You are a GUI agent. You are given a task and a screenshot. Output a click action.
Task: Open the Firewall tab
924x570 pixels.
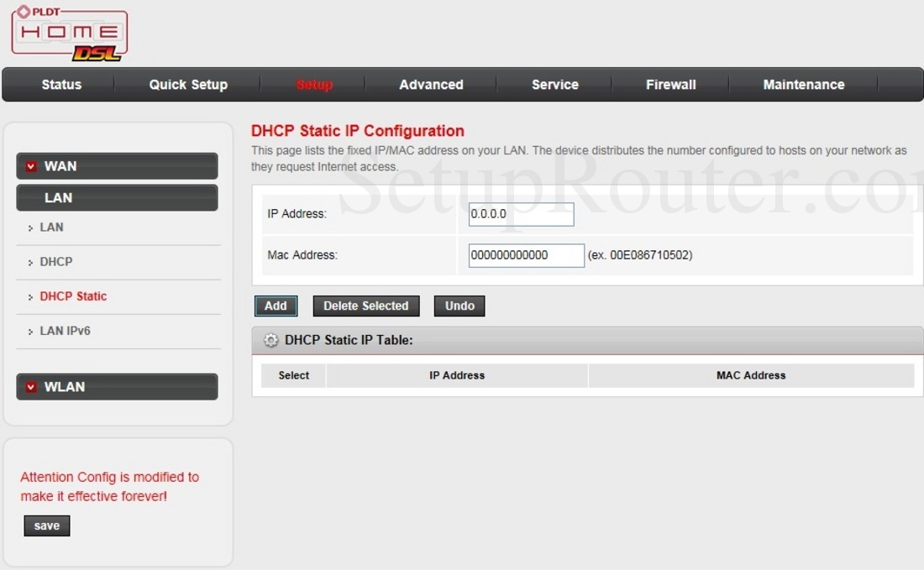point(670,84)
